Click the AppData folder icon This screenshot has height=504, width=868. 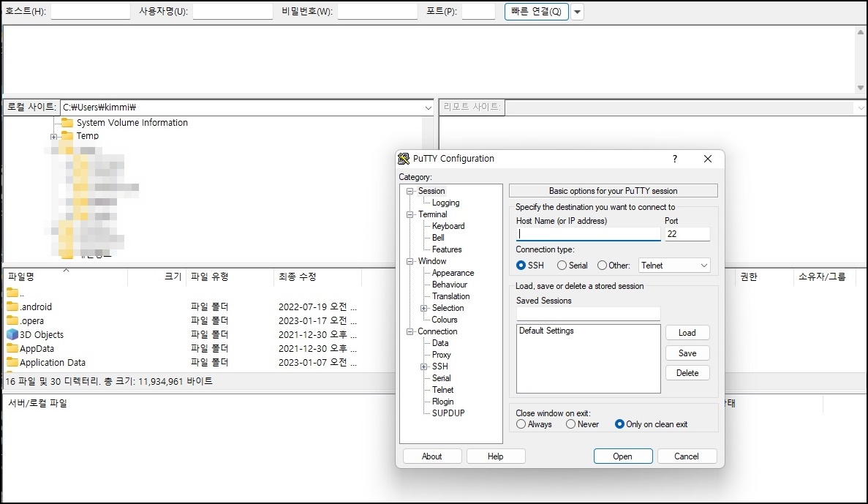(x=12, y=348)
